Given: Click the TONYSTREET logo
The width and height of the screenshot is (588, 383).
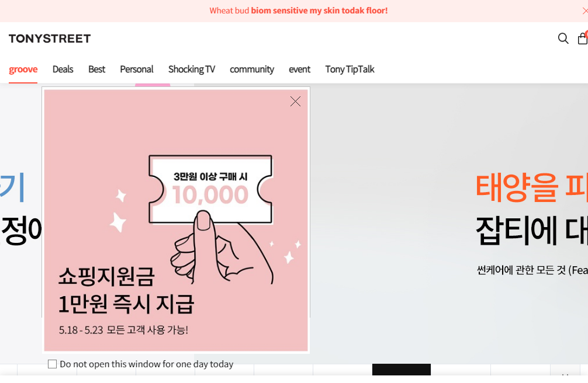Looking at the screenshot, I should pyautogui.click(x=50, y=39).
